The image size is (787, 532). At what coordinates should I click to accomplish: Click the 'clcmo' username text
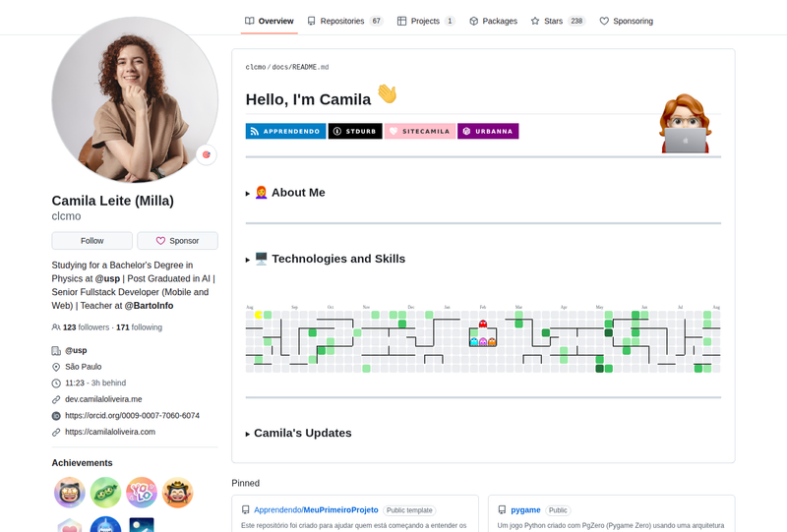[x=66, y=216]
